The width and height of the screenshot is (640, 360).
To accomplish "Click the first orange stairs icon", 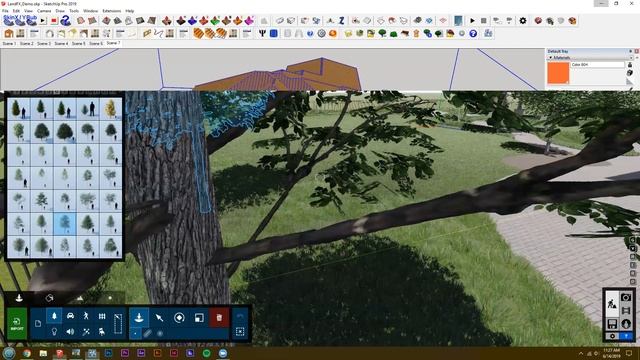I will coord(198,33).
